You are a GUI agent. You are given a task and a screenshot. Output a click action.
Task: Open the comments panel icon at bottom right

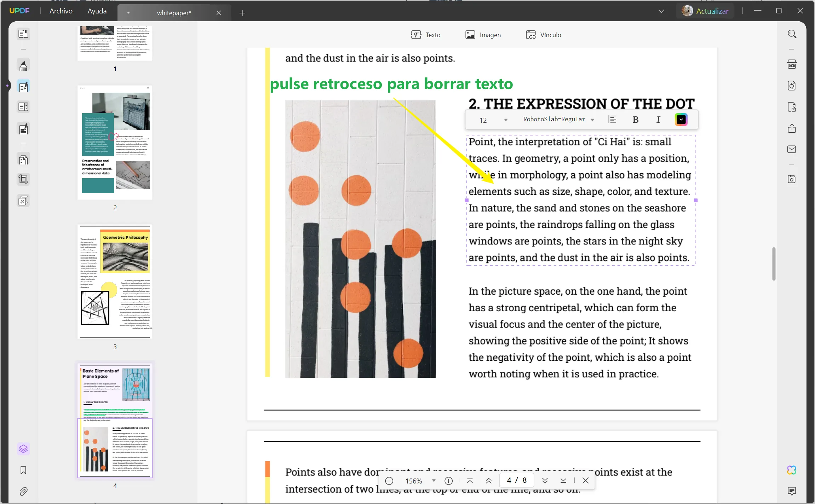(x=792, y=491)
